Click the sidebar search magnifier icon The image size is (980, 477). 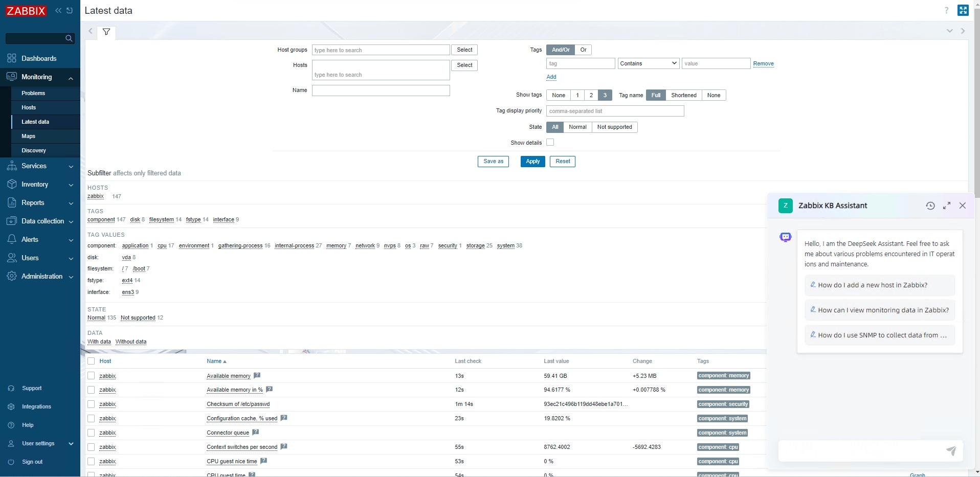[69, 38]
